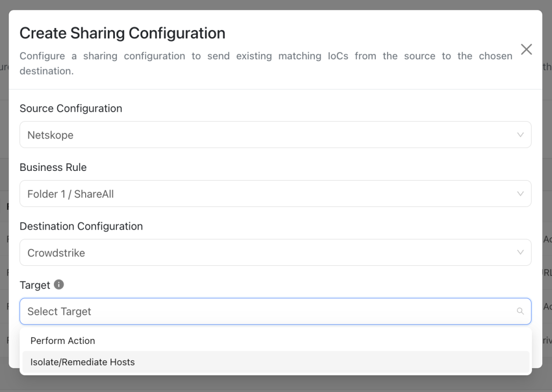Select Isolate/Remediate Hosts from the list
The image size is (552, 392).
pos(275,362)
